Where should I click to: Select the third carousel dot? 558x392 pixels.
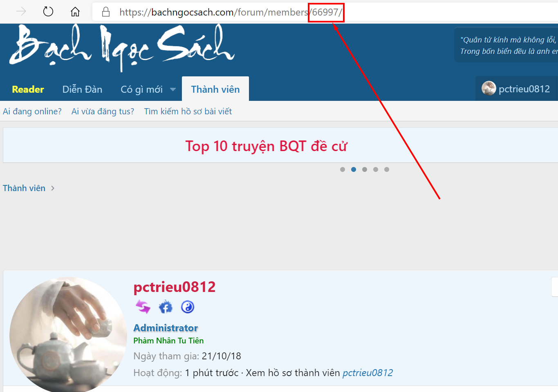(x=365, y=169)
